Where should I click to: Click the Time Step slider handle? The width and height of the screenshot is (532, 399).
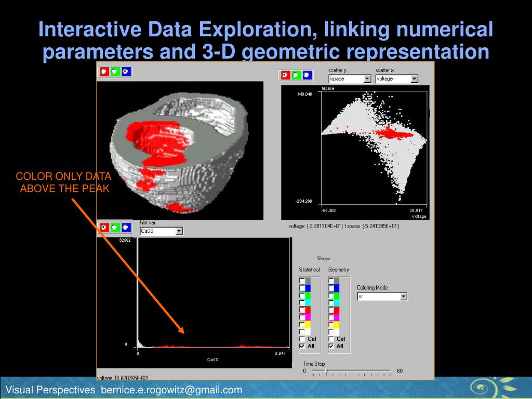click(326, 371)
